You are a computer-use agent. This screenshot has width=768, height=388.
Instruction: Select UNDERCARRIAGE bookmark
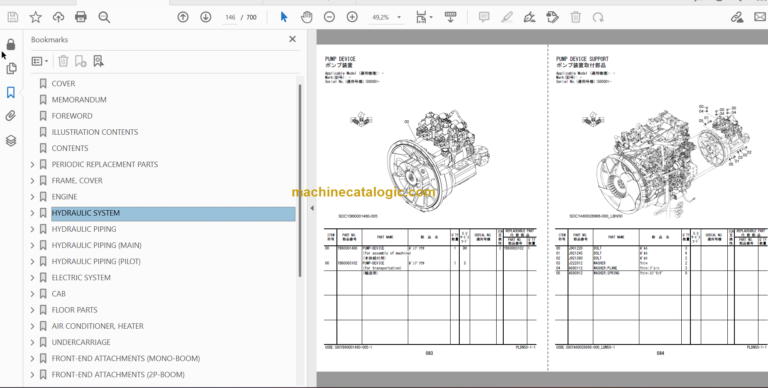[81, 342]
